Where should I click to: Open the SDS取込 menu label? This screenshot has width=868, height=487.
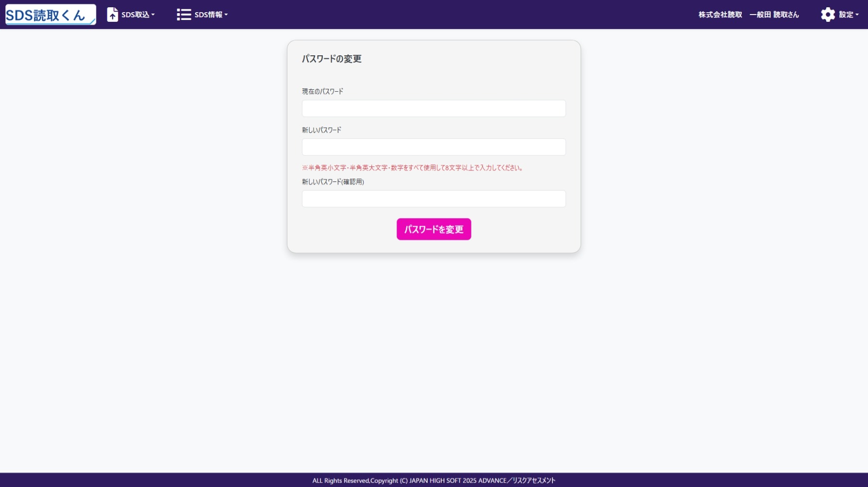point(135,15)
